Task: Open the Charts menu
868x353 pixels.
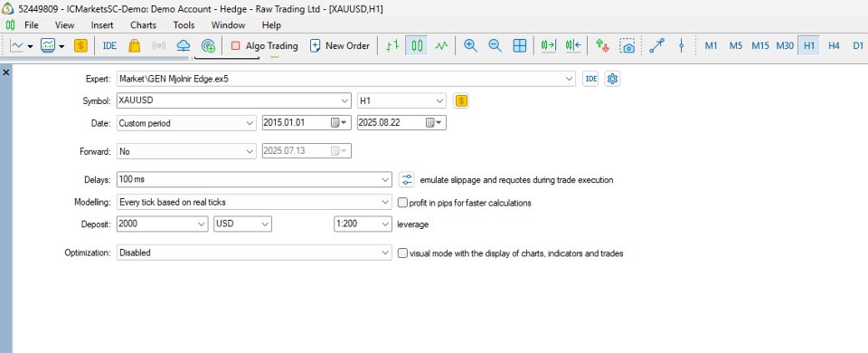Action: click(x=144, y=25)
